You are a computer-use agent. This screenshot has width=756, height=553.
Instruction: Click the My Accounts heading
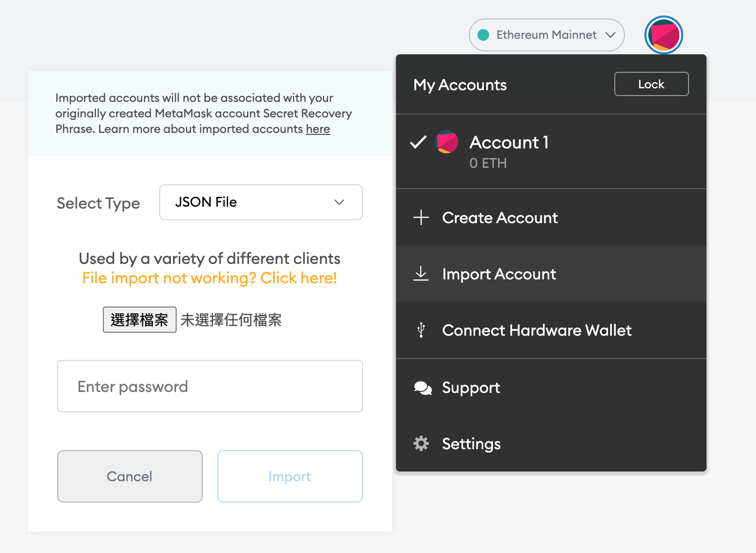coord(460,85)
